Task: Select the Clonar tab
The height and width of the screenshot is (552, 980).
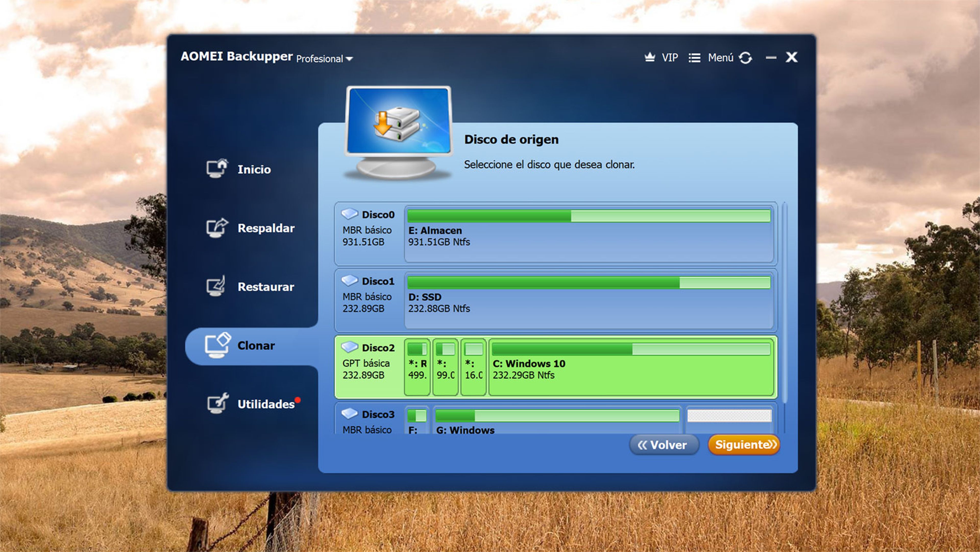Action: coord(251,346)
